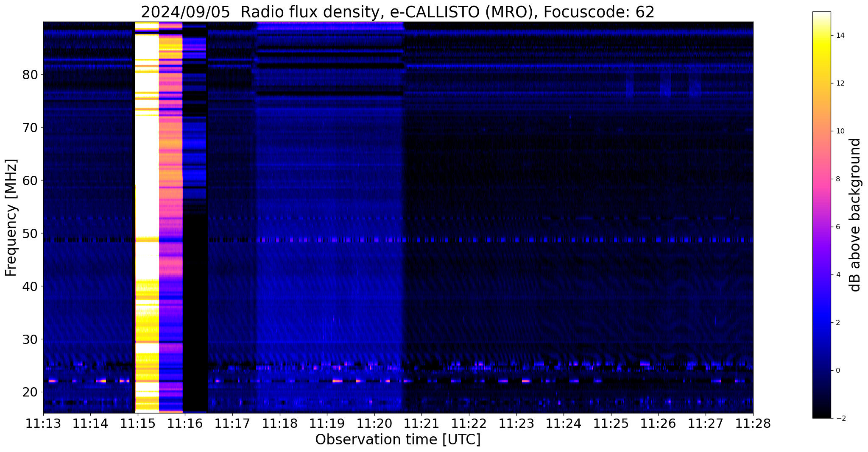Viewport: 868px width, 452px height.
Task: Click the 11:21 time tick label
Action: [422, 423]
